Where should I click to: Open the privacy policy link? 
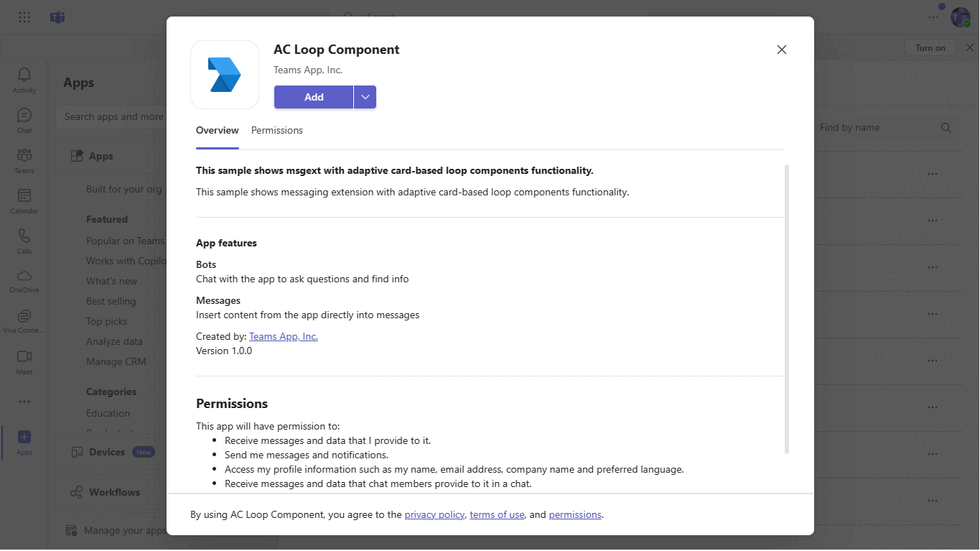434,515
